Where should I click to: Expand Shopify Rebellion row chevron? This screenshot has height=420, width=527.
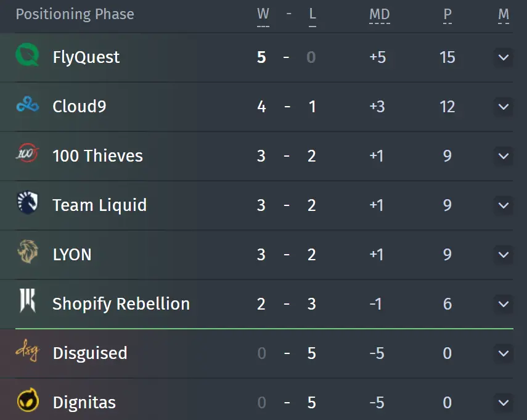coord(503,304)
